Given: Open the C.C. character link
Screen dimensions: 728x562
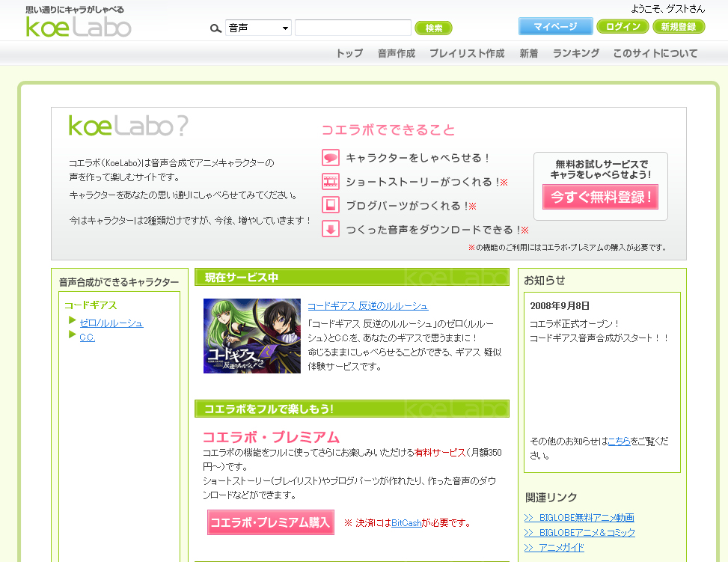Looking at the screenshot, I should 88,337.
